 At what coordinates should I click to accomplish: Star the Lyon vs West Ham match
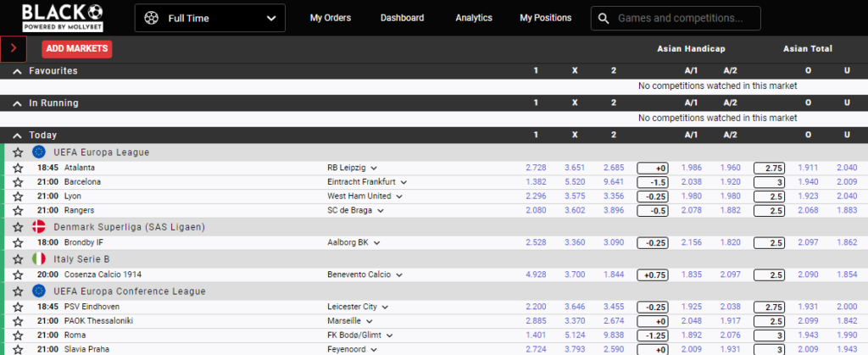[18, 197]
